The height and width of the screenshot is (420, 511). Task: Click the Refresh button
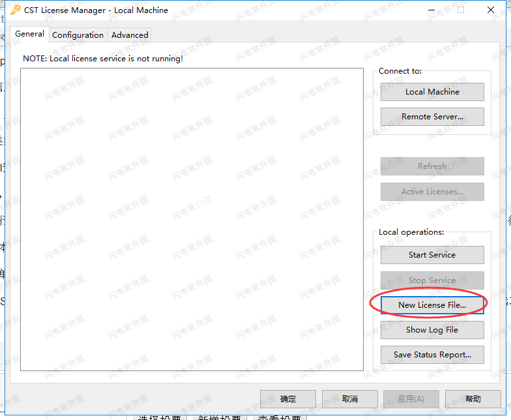(432, 166)
